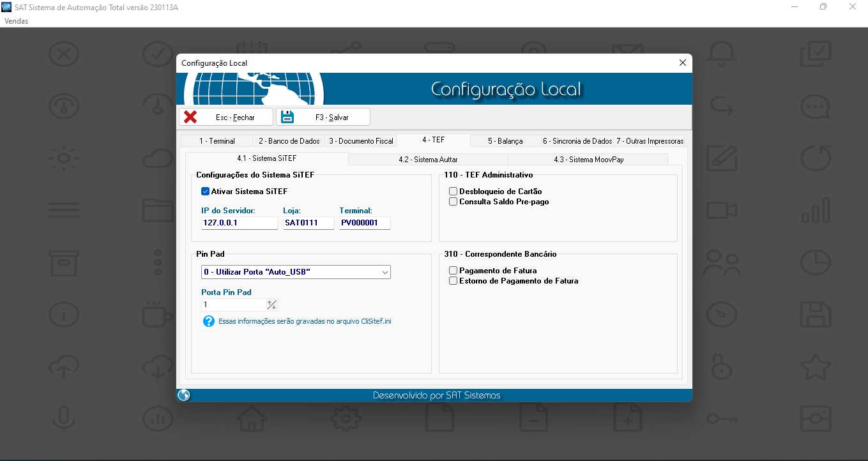Image resolution: width=868 pixels, height=461 pixels.
Task: Disable the Ativar Sistema SiTEF checkbox
Action: [x=205, y=191]
